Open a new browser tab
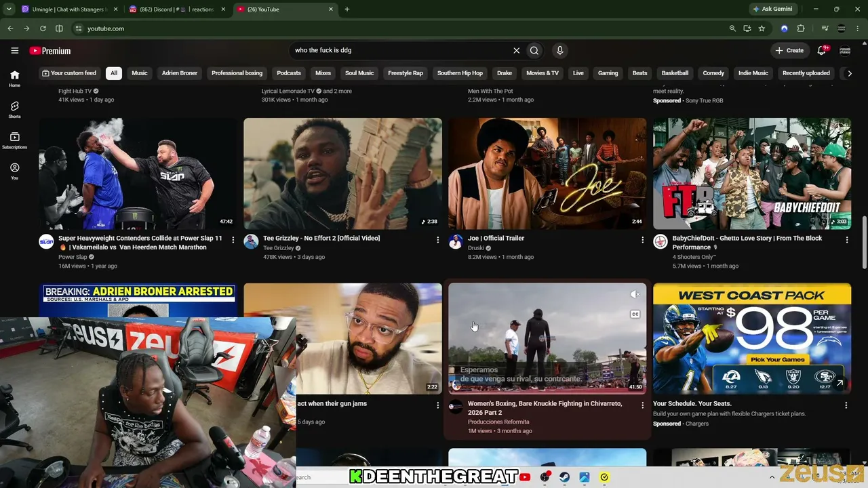The image size is (868, 488). [x=347, y=9]
